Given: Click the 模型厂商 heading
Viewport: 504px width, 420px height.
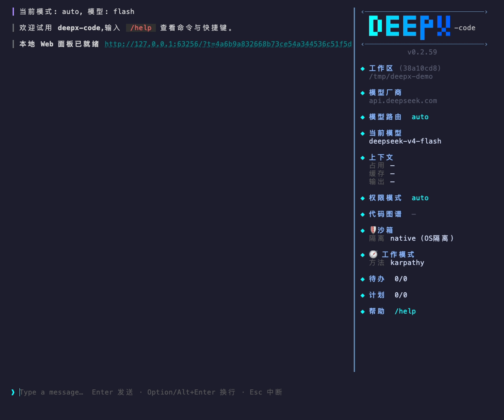Looking at the screenshot, I should (385, 92).
